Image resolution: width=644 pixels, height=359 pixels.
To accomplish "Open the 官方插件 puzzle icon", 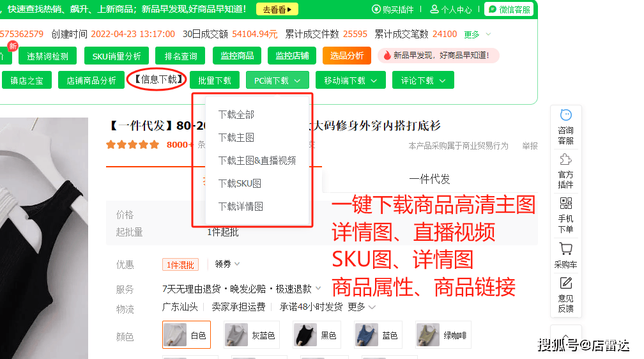I will click(x=565, y=159).
